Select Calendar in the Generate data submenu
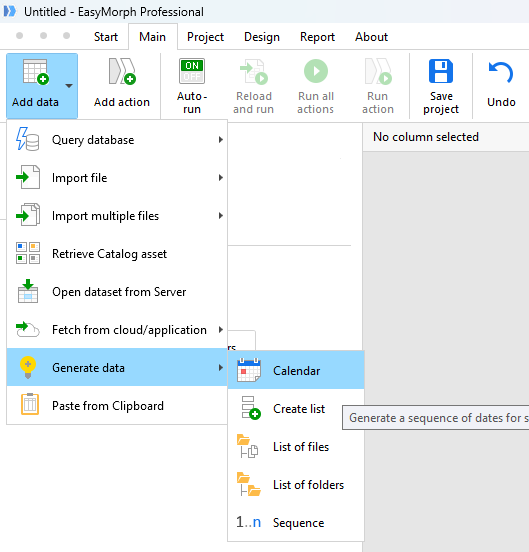Image resolution: width=529 pixels, height=552 pixels. click(x=296, y=370)
